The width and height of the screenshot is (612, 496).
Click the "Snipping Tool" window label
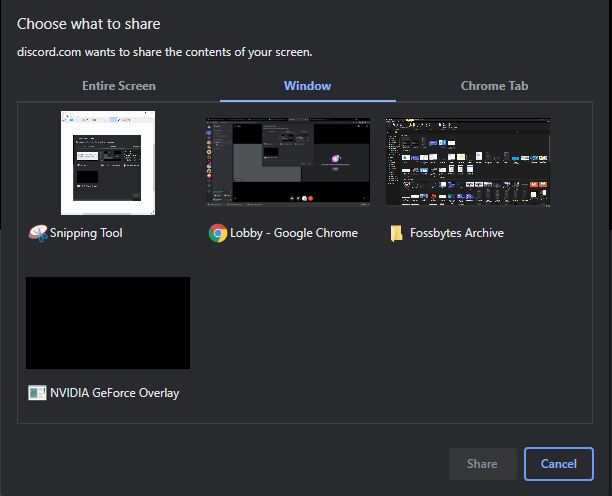coord(87,233)
